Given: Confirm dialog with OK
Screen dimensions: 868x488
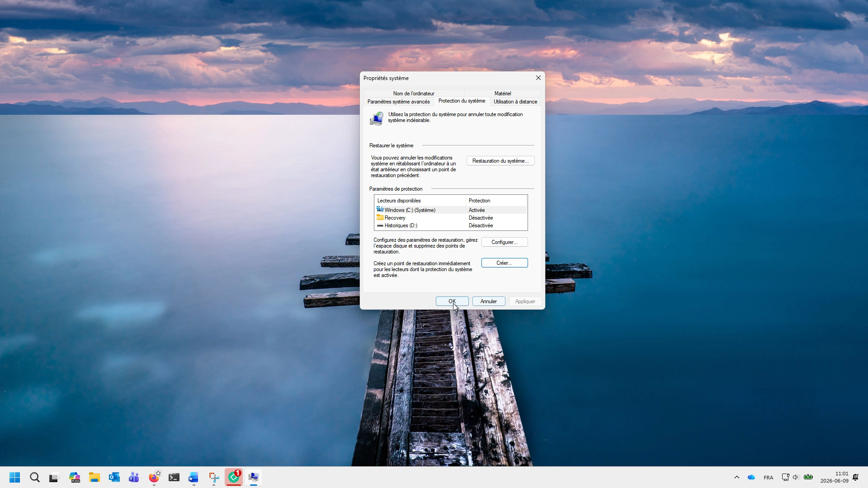Looking at the screenshot, I should tap(452, 301).
